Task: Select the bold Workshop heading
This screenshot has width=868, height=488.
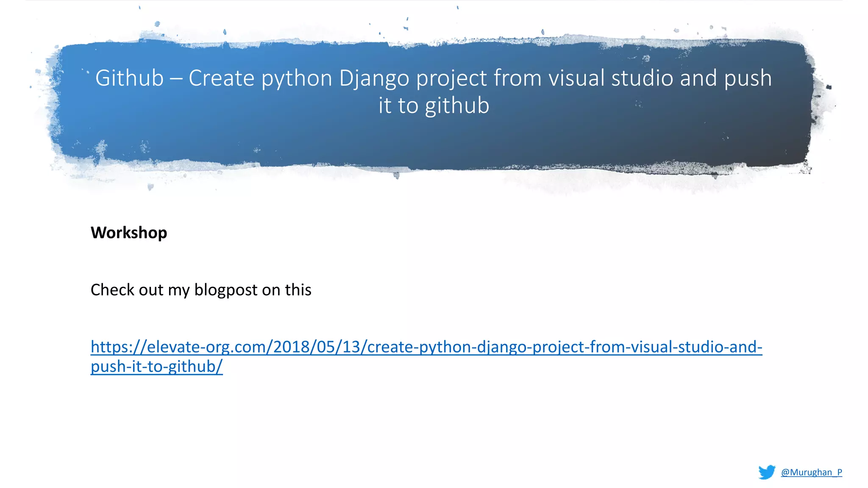Action: click(x=129, y=233)
